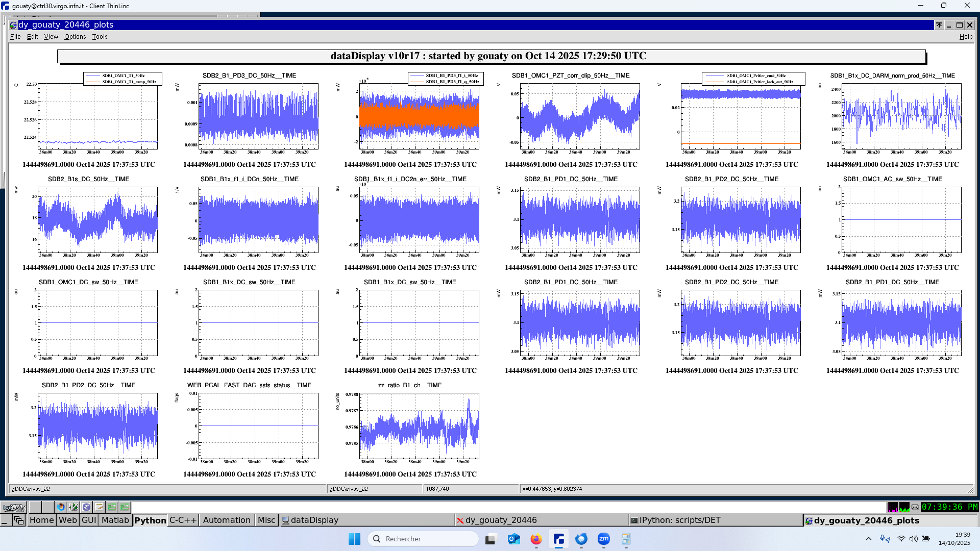Switch to the Automation workspace
Screen dimensions: 980x551
[x=227, y=520]
